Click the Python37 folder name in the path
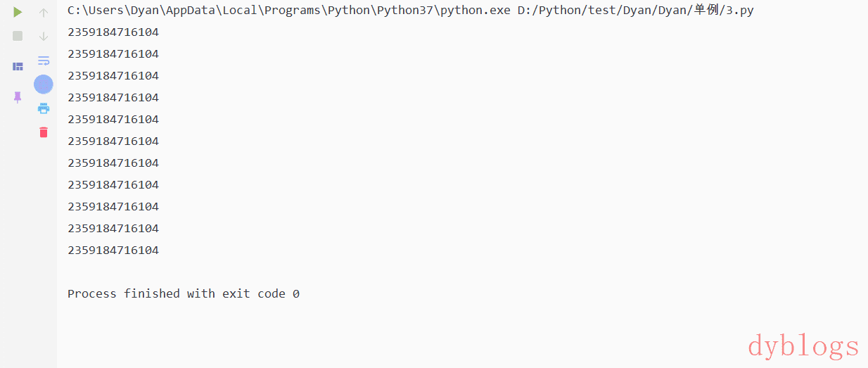868x368 pixels. click(408, 11)
